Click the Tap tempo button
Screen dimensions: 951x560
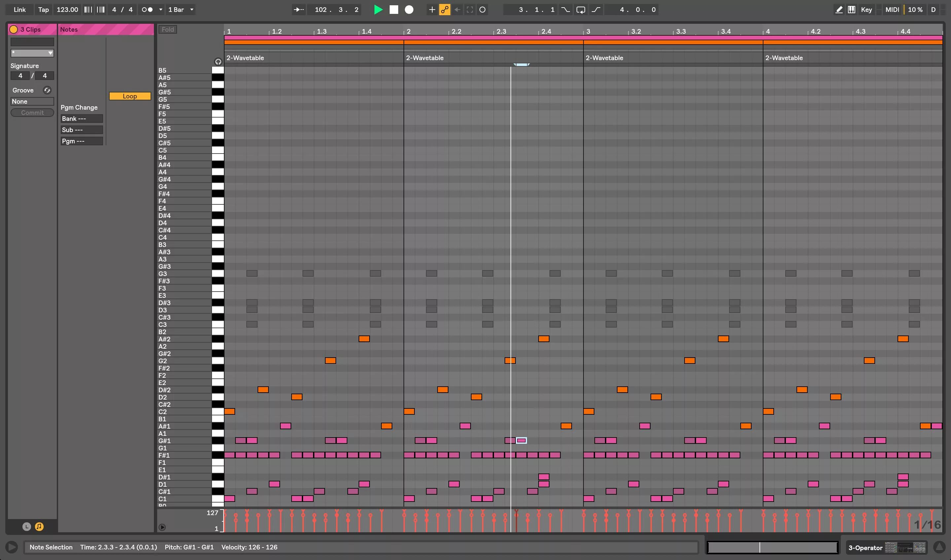(x=43, y=10)
